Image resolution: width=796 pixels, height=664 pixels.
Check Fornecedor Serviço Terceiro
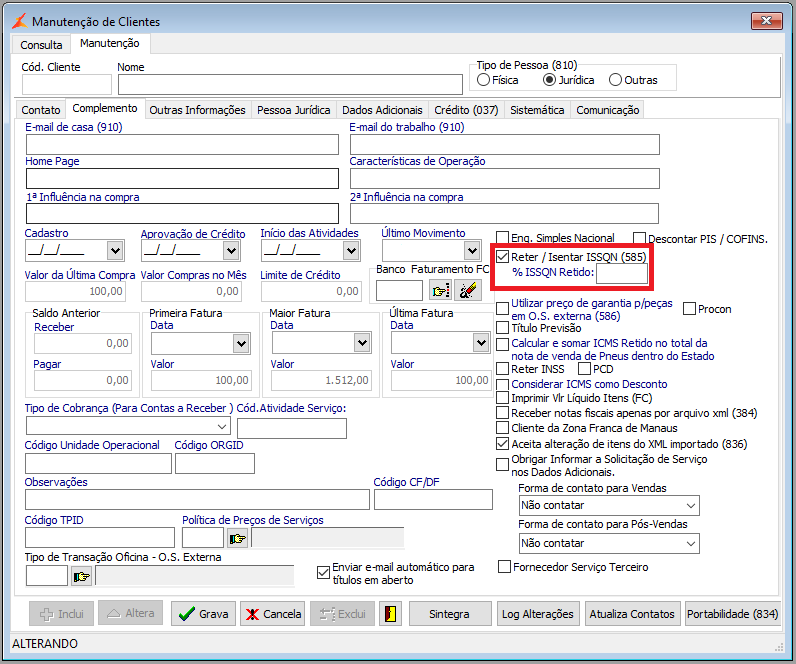click(x=504, y=567)
